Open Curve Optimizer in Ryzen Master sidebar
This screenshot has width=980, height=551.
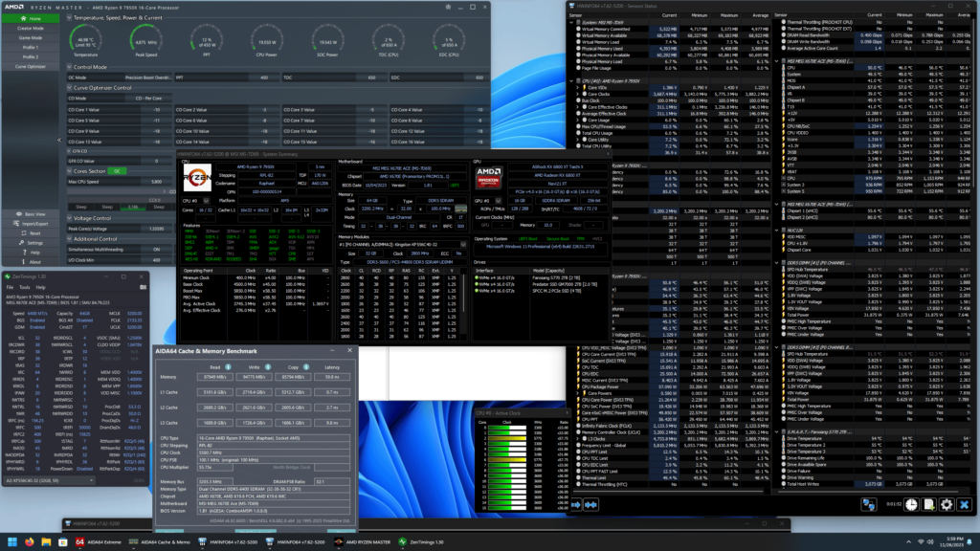tap(30, 66)
